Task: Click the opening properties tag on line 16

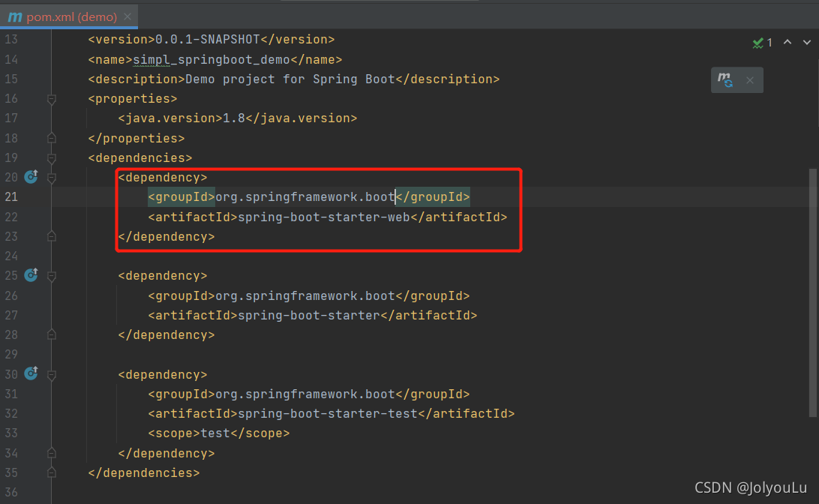Action: pos(133,99)
